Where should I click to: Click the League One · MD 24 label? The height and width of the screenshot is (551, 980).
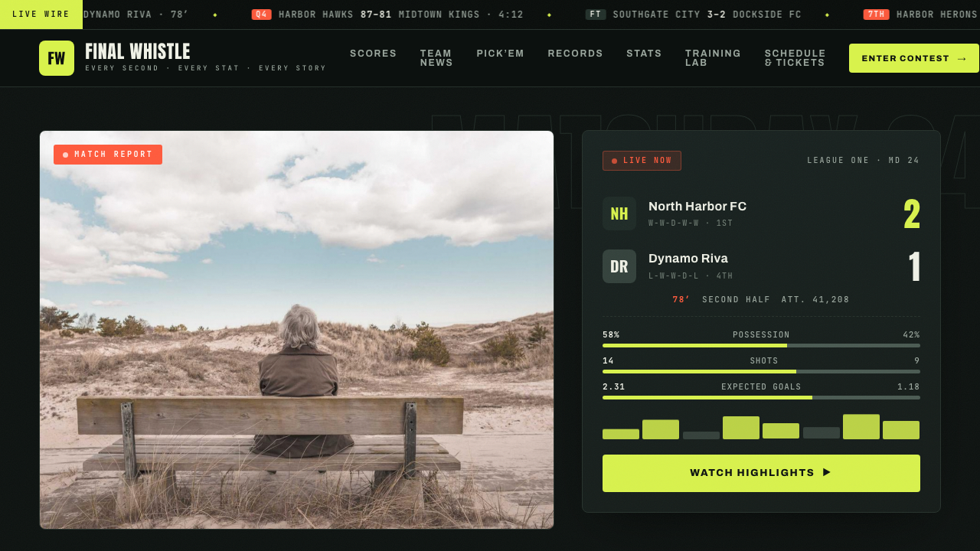(x=864, y=161)
